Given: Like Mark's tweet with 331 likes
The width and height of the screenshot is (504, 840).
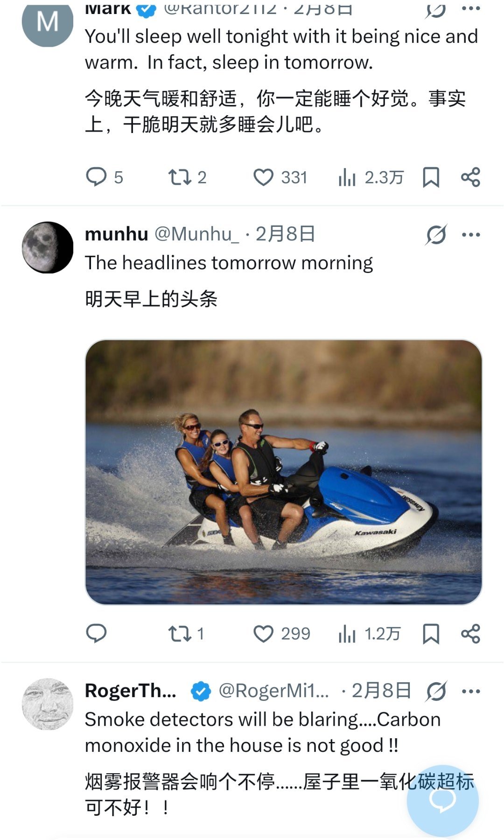Looking at the screenshot, I should (263, 177).
